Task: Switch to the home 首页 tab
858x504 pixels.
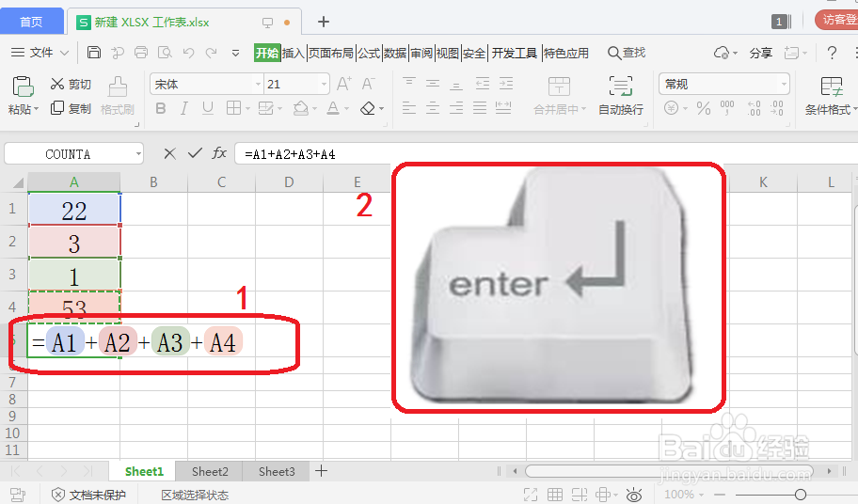Action: [31, 22]
